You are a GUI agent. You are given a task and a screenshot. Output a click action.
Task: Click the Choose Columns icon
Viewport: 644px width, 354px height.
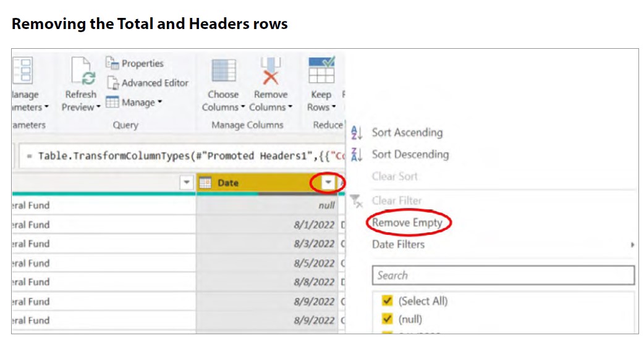click(223, 72)
